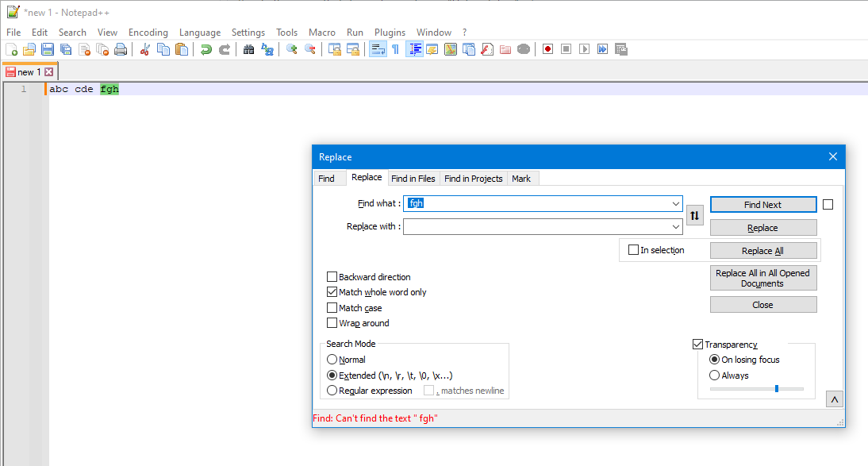The width and height of the screenshot is (868, 466).
Task: Enable Match whole word only
Action: click(332, 292)
